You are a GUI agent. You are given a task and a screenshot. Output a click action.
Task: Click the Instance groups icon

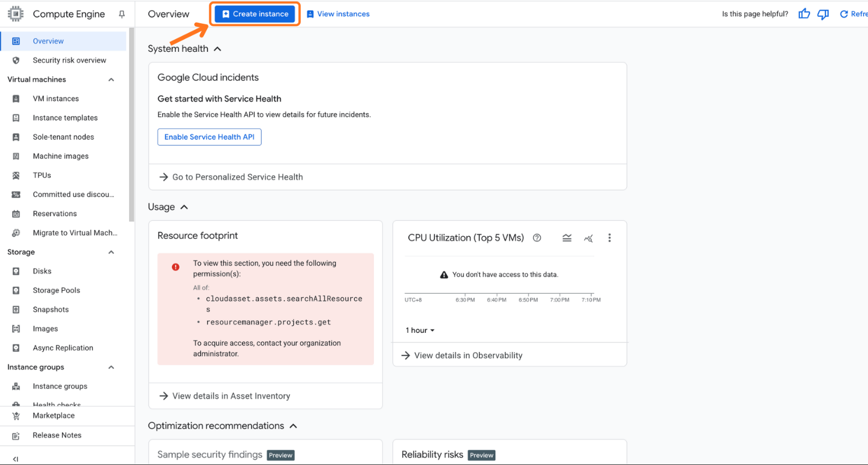16,386
